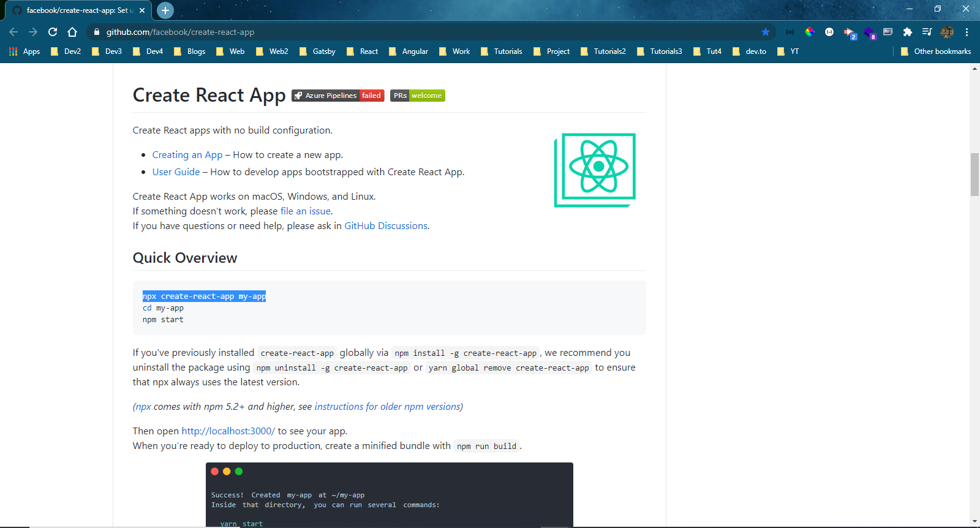
Task: Open the Tutorials bookmark folder
Action: tap(502, 51)
